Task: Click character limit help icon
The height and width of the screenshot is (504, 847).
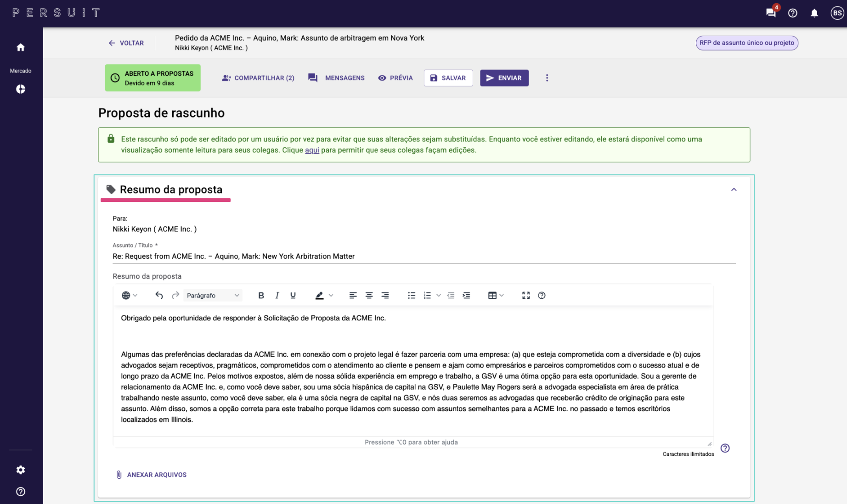Action: [x=725, y=448]
